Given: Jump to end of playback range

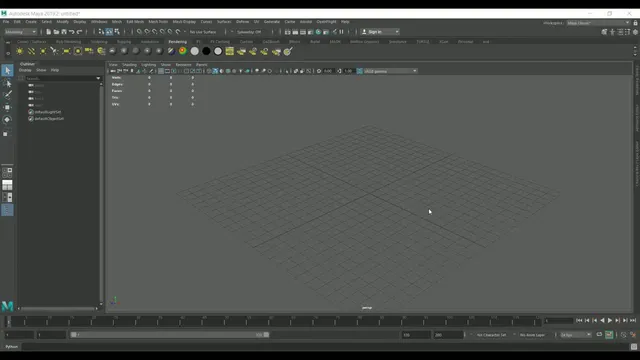Looking at the screenshot, I should (633, 321).
